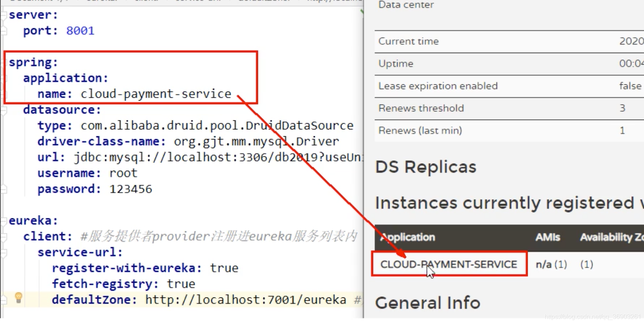The height and width of the screenshot is (324, 644).
Task: Click the fetch-registry true line
Action: pos(123,284)
